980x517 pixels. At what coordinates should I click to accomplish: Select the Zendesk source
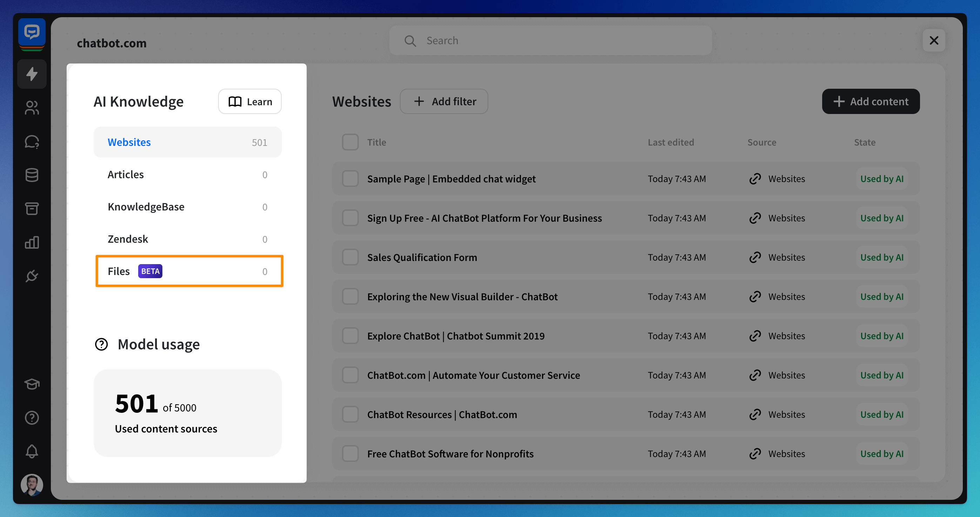(x=188, y=239)
